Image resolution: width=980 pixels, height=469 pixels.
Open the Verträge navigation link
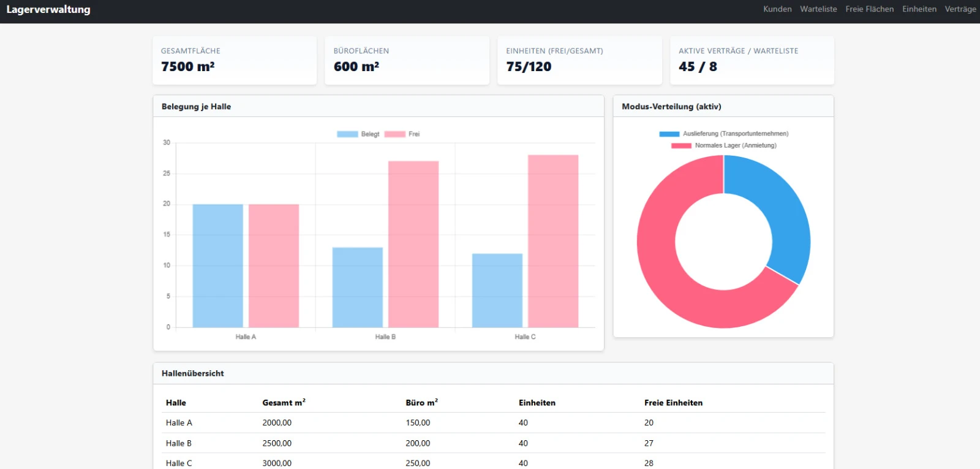tap(960, 9)
